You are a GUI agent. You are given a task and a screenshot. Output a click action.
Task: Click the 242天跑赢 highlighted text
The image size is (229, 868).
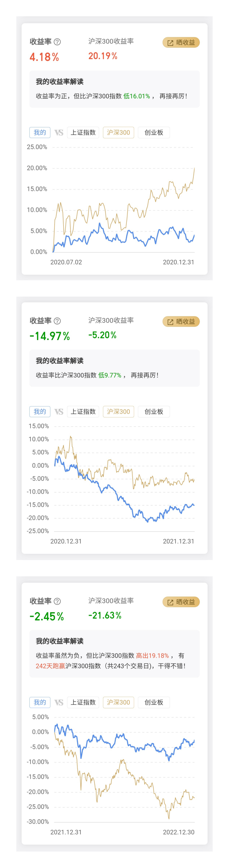[x=50, y=666]
